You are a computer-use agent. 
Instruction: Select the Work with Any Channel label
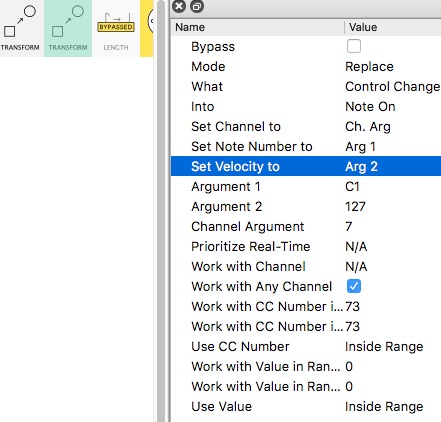coord(262,286)
